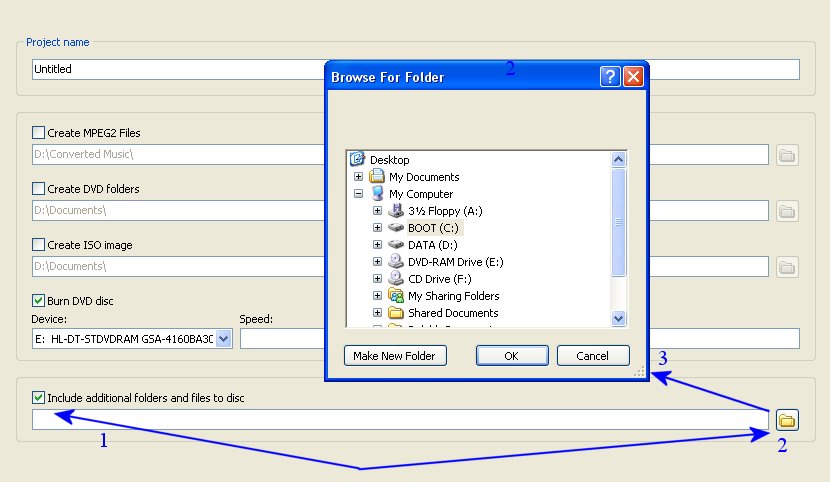Select My Sharing Folders label
The width and height of the screenshot is (830, 482).
pos(454,296)
